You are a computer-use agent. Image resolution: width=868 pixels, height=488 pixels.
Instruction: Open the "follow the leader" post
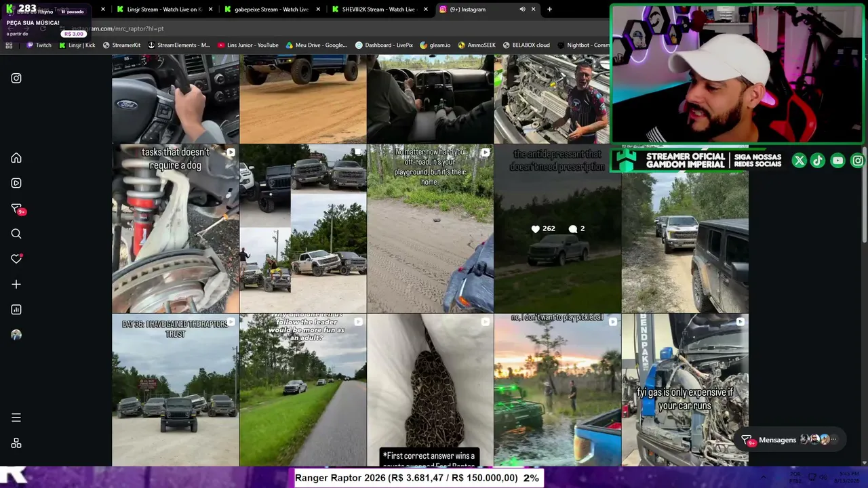[303, 390]
